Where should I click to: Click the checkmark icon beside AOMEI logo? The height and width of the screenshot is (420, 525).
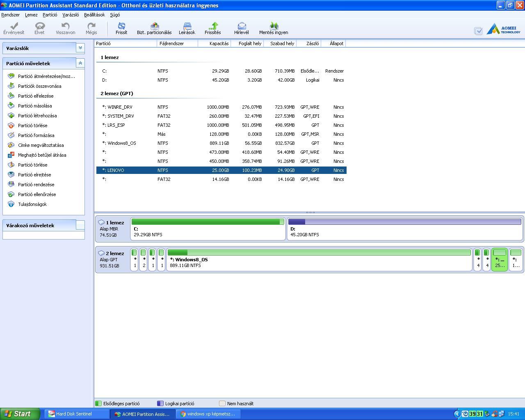(x=478, y=31)
